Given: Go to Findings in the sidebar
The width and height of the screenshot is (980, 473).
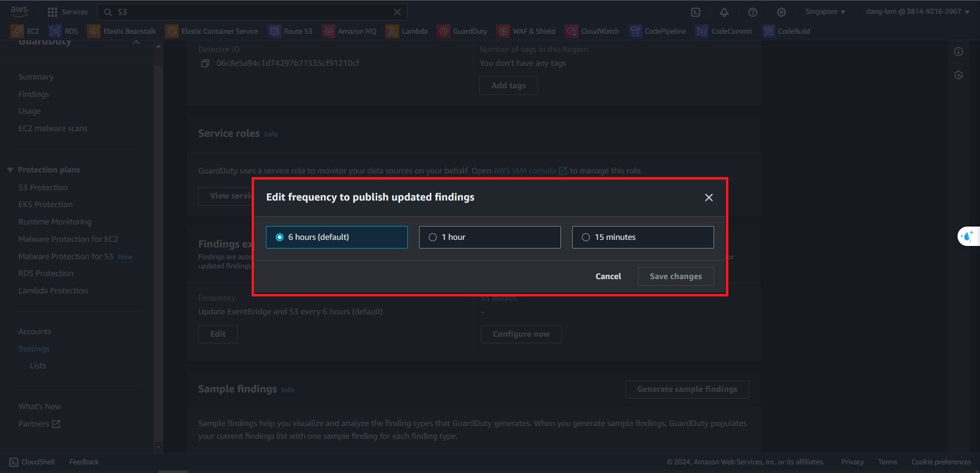Looking at the screenshot, I should click(x=34, y=94).
